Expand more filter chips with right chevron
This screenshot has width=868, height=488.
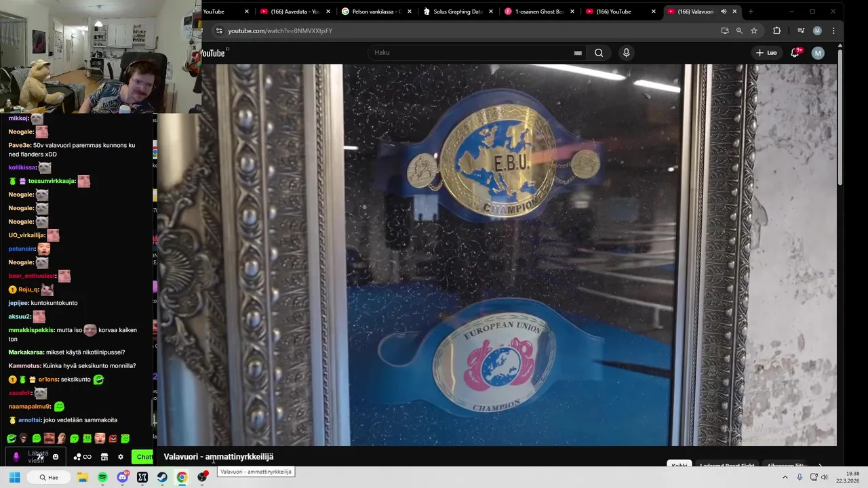point(821,466)
